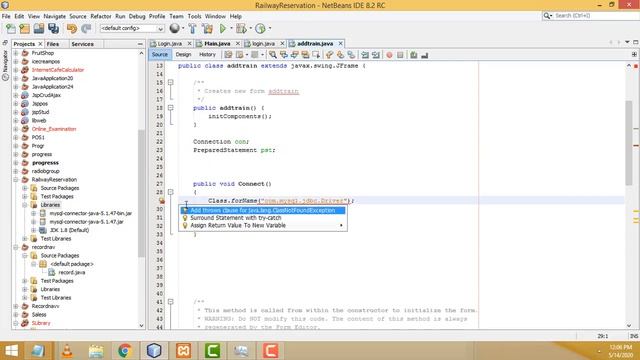
Task: Open the Tools menu
Action: tap(194, 16)
